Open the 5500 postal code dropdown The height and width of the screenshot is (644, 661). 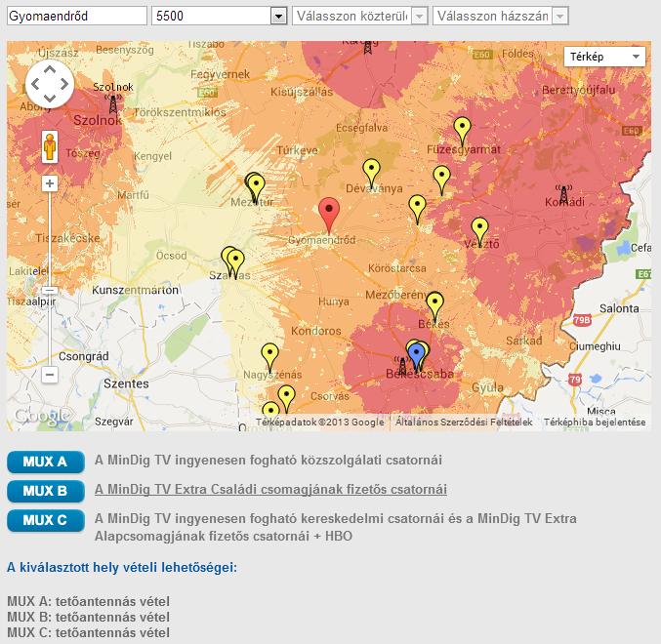point(220,16)
